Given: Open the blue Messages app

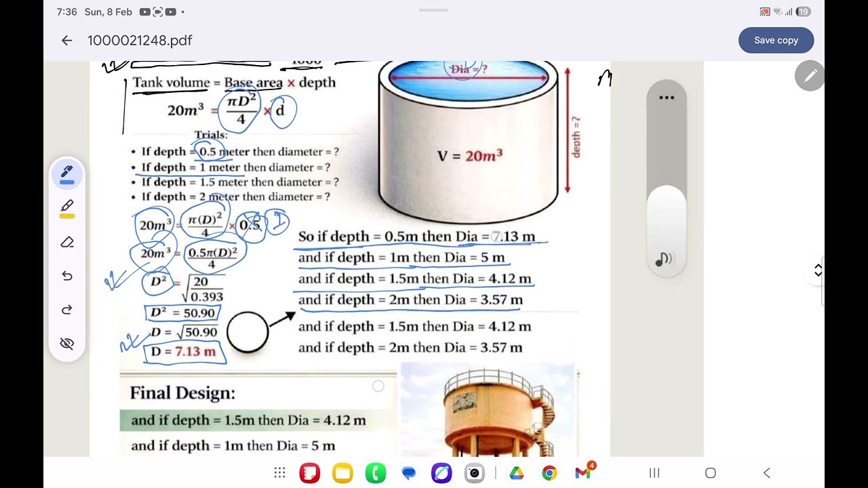Looking at the screenshot, I should (409, 473).
